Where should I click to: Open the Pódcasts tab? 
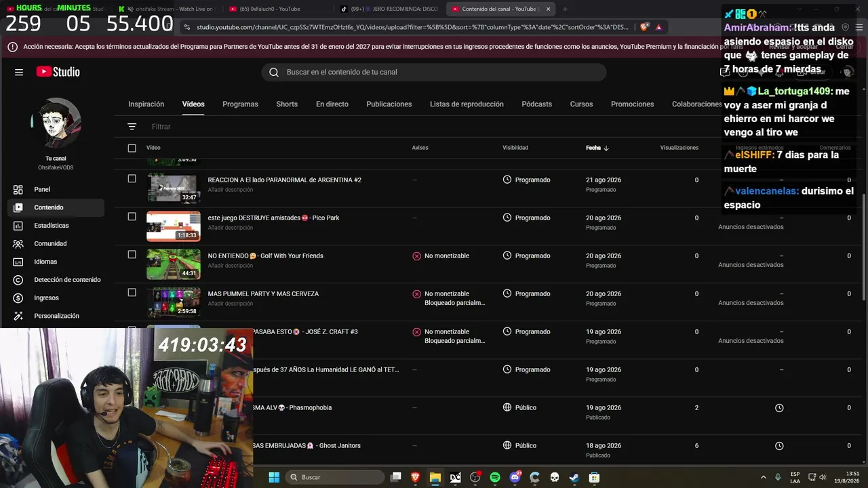point(537,104)
